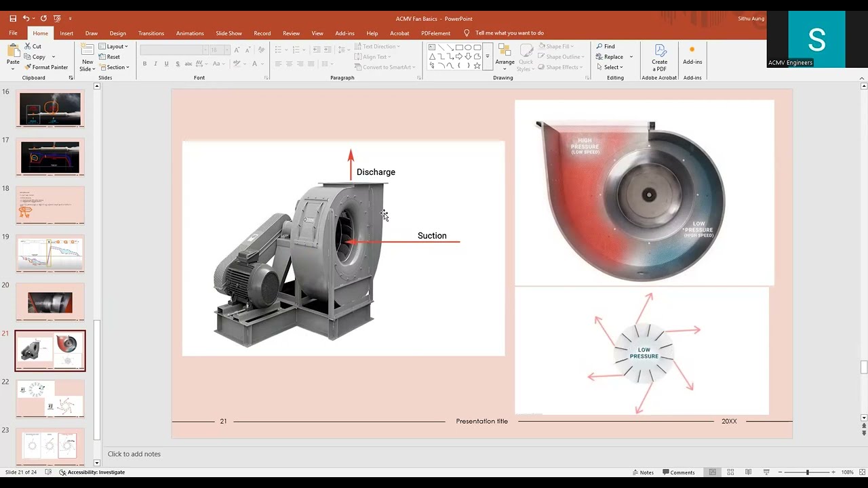Open the Insert tab
The height and width of the screenshot is (488, 868).
pos(66,33)
